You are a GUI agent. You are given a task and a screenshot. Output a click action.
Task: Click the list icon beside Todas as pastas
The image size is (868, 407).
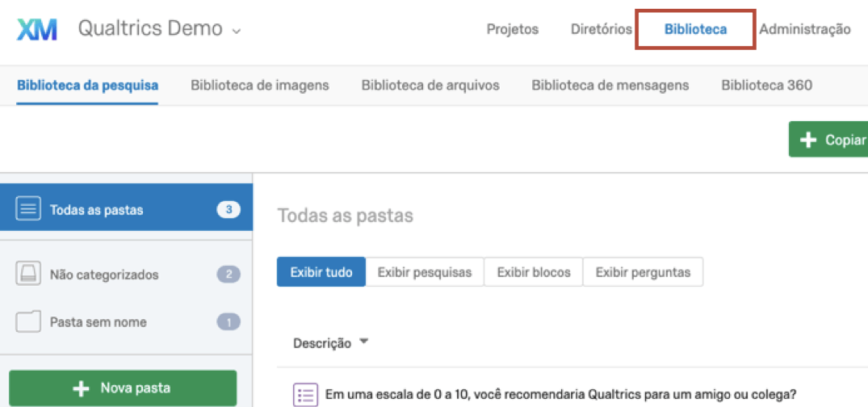point(28,209)
